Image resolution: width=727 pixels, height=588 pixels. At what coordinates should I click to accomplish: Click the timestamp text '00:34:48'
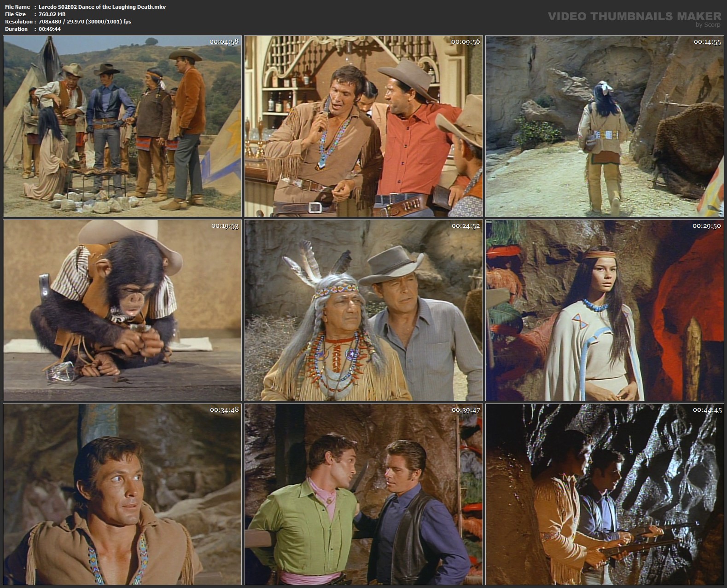click(224, 410)
